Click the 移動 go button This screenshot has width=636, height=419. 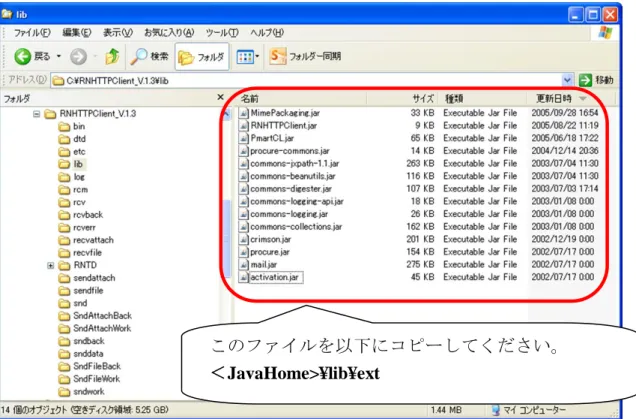click(x=596, y=80)
